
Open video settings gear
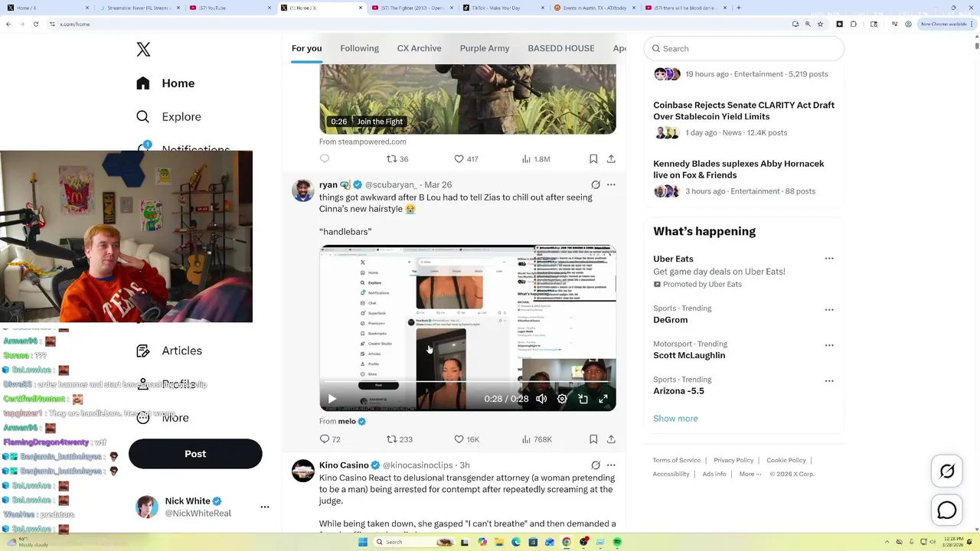click(x=562, y=399)
